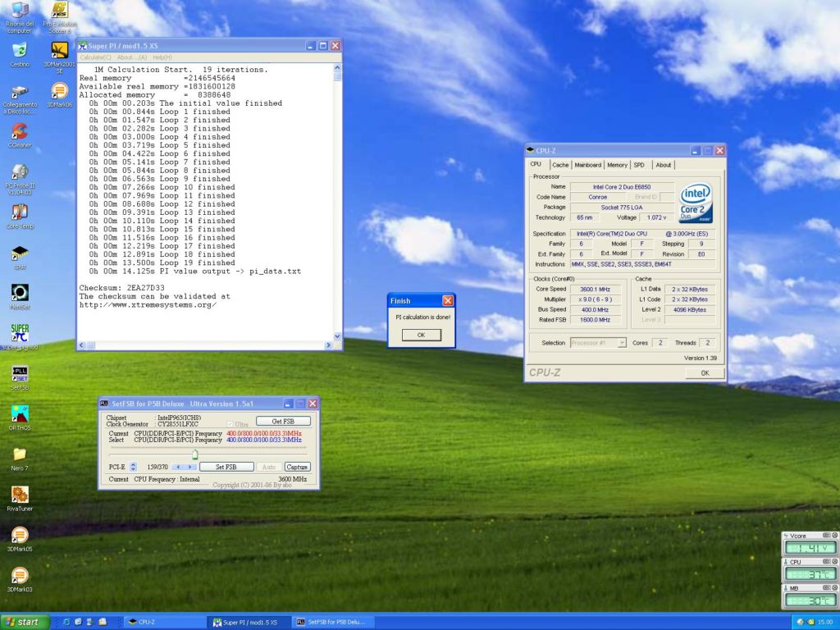The width and height of the screenshot is (840, 630).
Task: Select the super_pi_mod desktop shortcut
Action: click(x=20, y=337)
